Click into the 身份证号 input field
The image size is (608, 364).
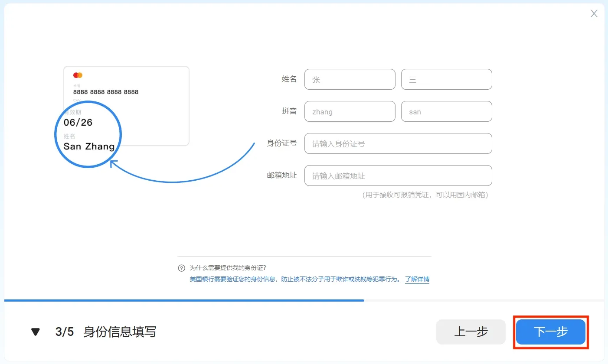pos(398,143)
